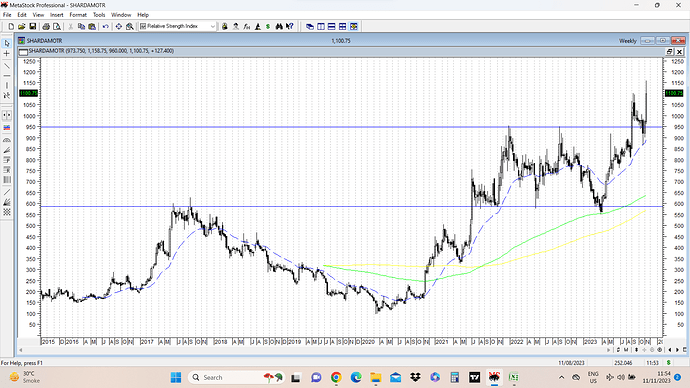Expand the hidden system tray icons chevron
Image resolution: width=690 pixels, height=388 pixels.
pyautogui.click(x=562, y=377)
